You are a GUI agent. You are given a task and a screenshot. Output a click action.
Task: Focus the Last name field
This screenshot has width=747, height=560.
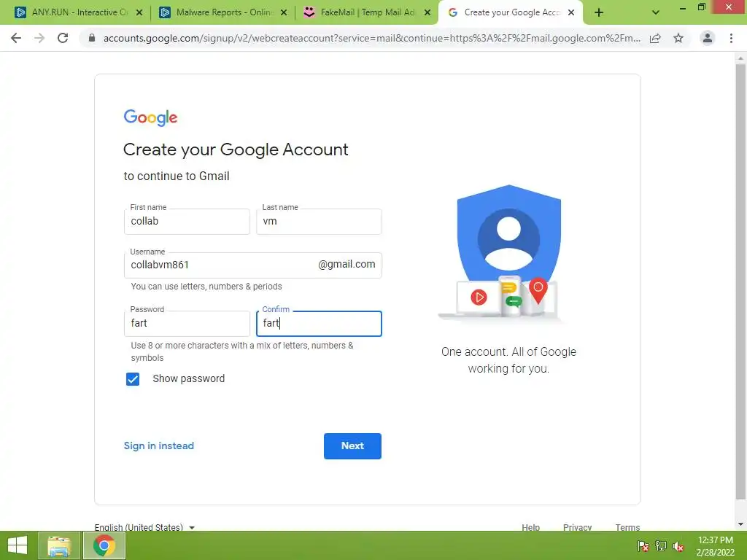pos(319,222)
